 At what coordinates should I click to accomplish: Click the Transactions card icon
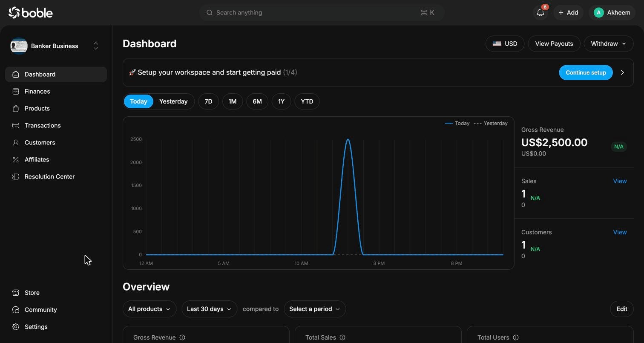tap(16, 125)
